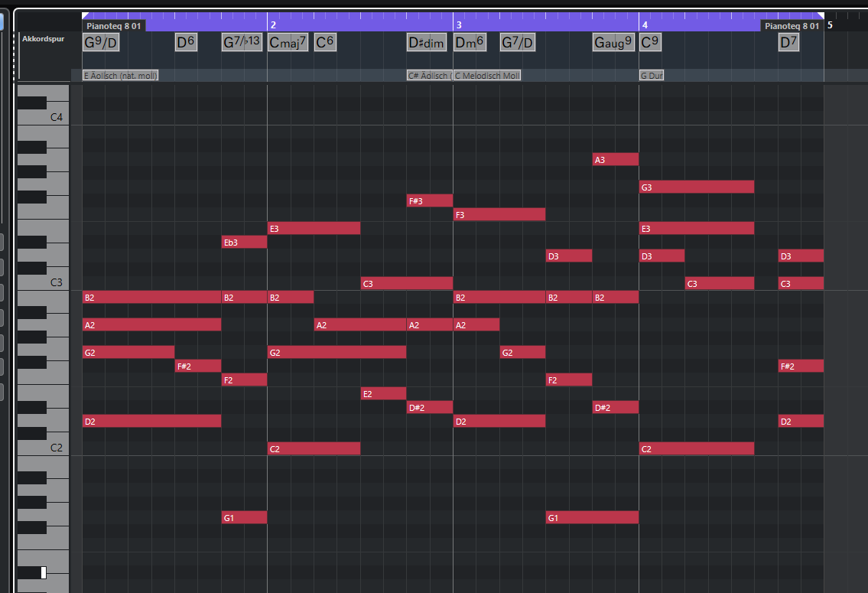Screen dimensions: 868x593
Task: Click bar 3 in the timeline ruler
Action: tap(459, 25)
